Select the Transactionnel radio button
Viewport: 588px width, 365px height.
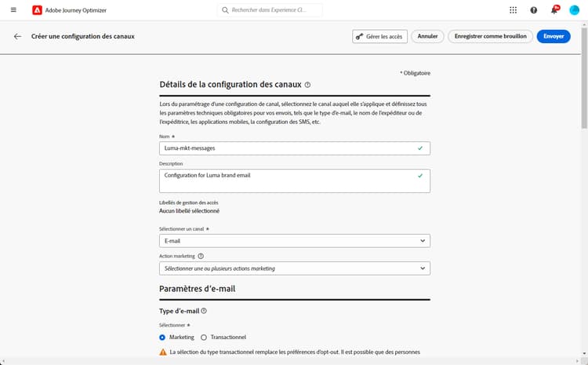coord(204,337)
